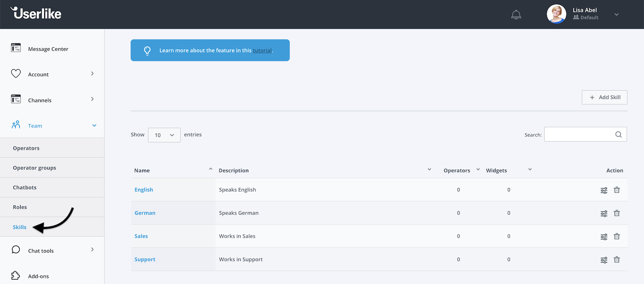The width and height of the screenshot is (644, 284).
Task: Delete the English skill
Action: (x=617, y=190)
